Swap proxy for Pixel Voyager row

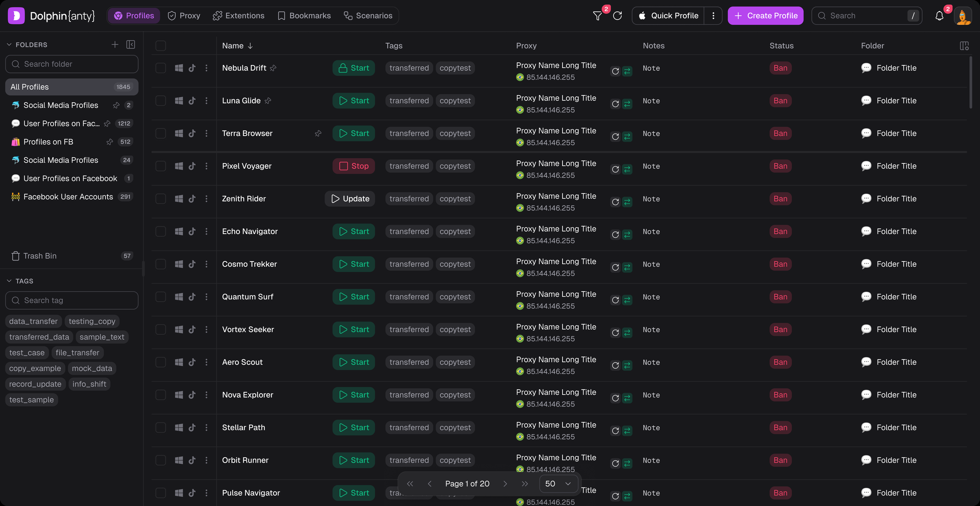tap(627, 169)
